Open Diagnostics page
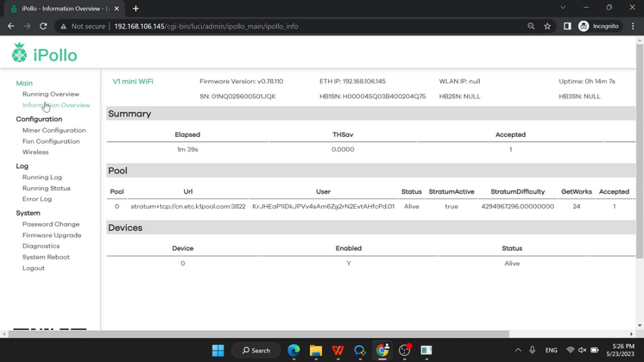644x362 pixels. pyautogui.click(x=41, y=246)
